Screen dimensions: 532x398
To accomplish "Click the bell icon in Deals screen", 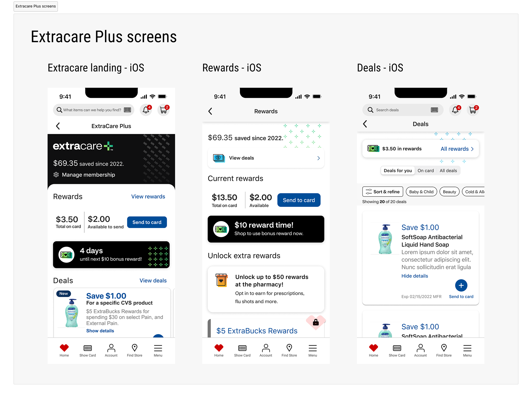I will click(x=456, y=110).
